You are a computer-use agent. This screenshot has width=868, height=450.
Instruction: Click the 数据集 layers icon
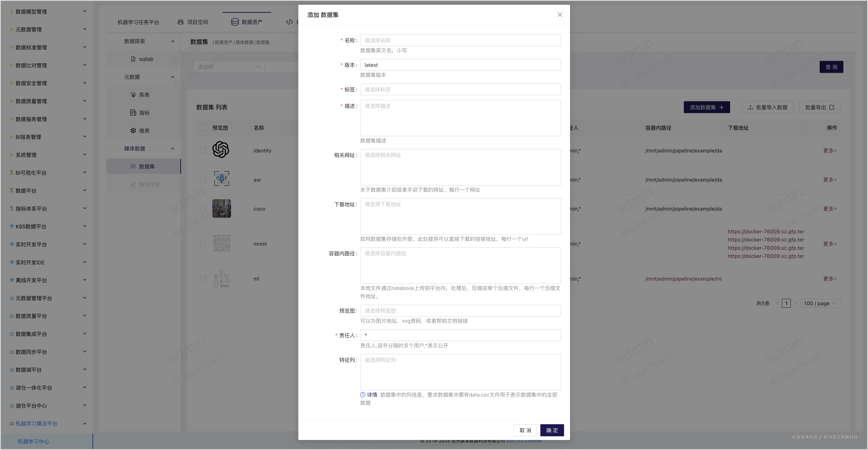click(x=133, y=166)
